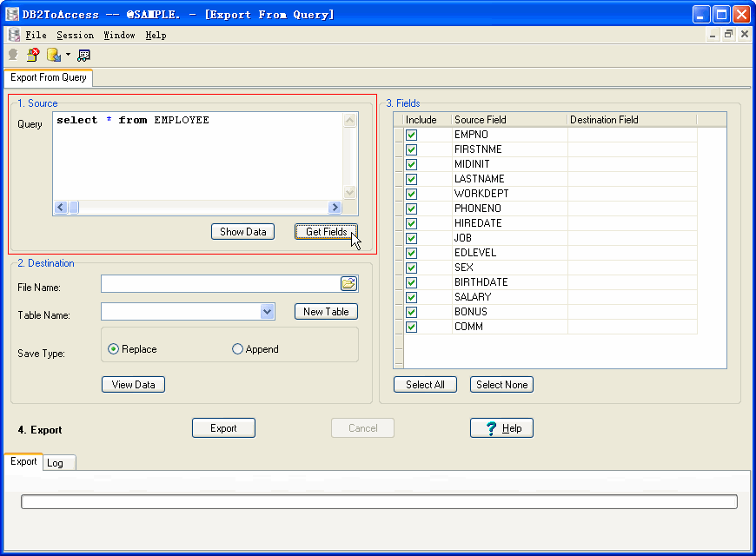Viewport: 756px width, 556px height.
Task: Click the grayed-out login user toolbar icon
Action: (x=14, y=55)
